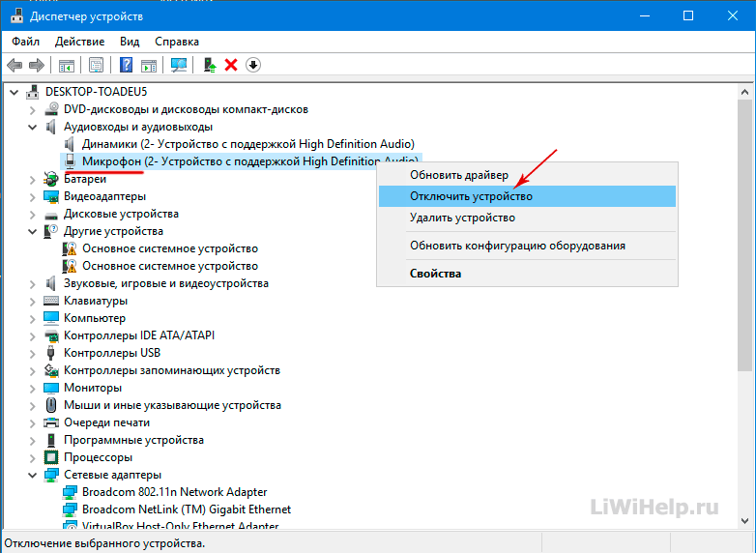
Task: Select the Сетевые адаптеры label
Action: pos(112,475)
